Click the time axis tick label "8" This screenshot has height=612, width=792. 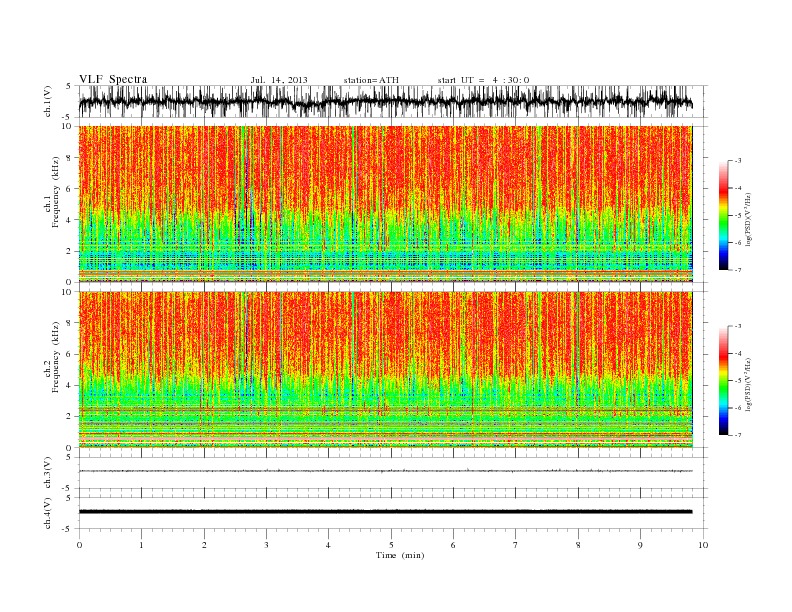pos(578,545)
